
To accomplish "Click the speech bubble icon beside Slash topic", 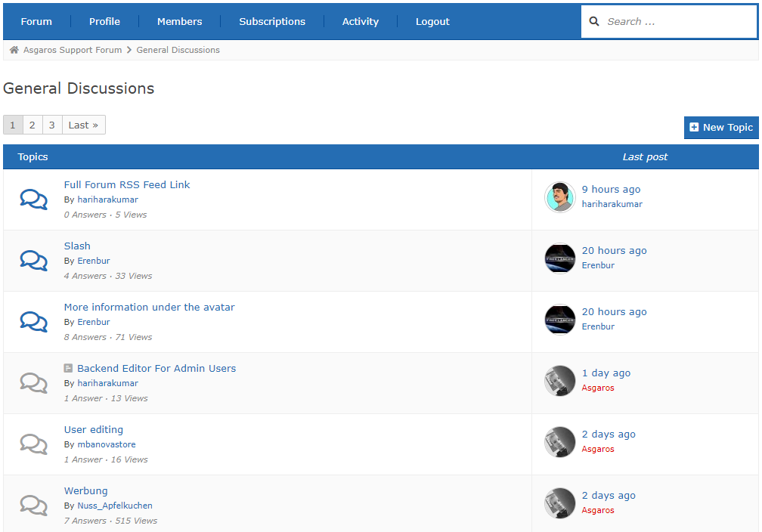I will pyautogui.click(x=33, y=260).
